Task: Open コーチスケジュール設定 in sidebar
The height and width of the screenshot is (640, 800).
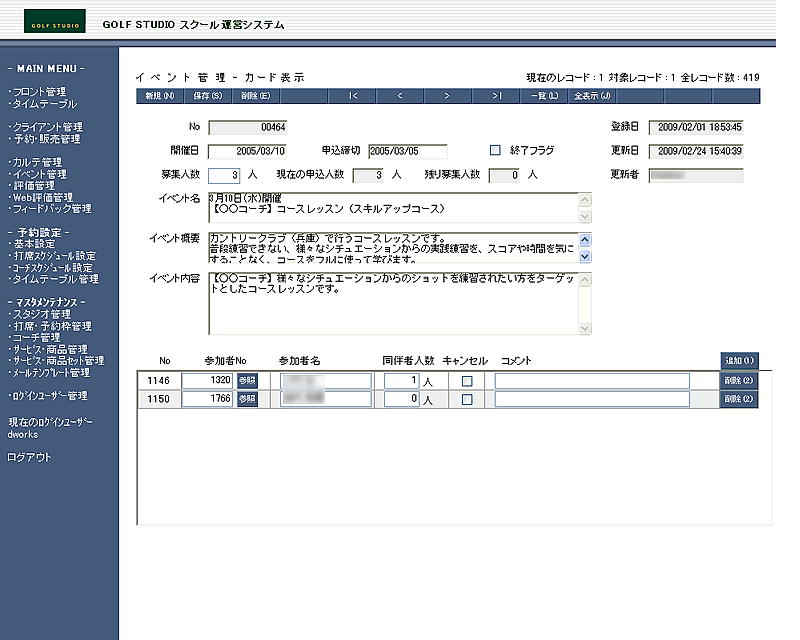Action: coord(53,267)
